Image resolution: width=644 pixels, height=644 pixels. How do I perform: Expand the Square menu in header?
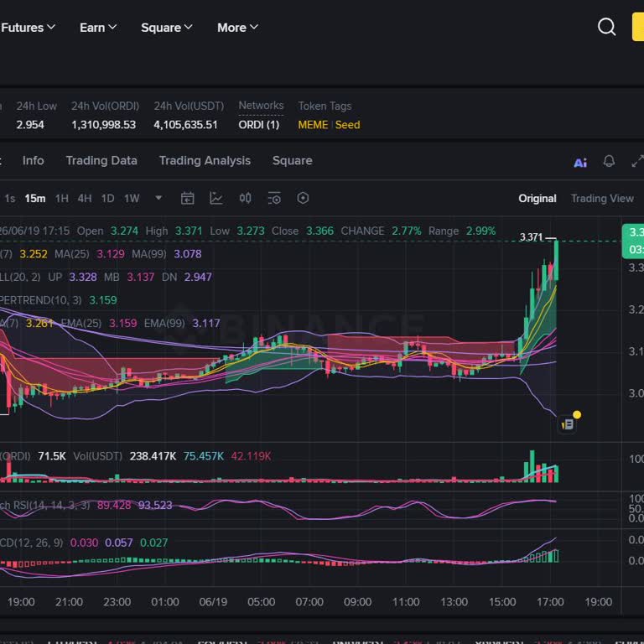click(x=167, y=28)
